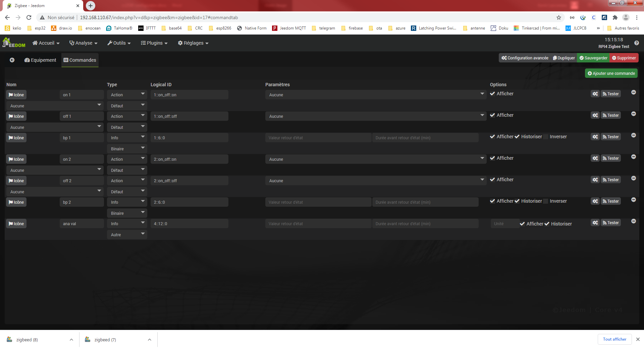The height and width of the screenshot is (349, 644).
Task: Bookmark this page with the star icon
Action: pos(559,17)
